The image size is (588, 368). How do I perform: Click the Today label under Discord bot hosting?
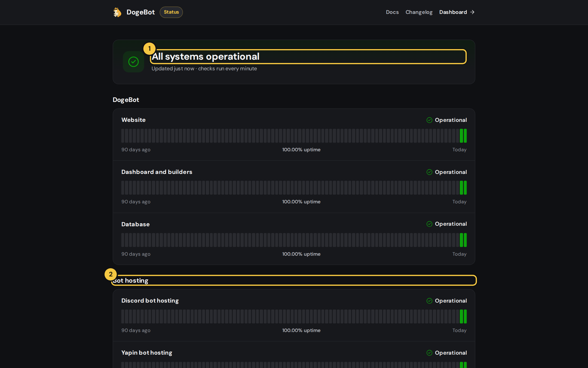click(460, 330)
